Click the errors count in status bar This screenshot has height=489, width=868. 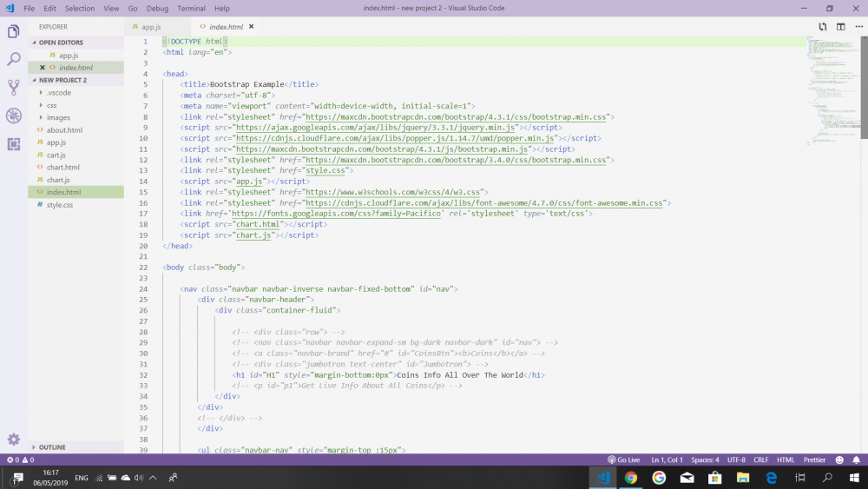click(13, 459)
